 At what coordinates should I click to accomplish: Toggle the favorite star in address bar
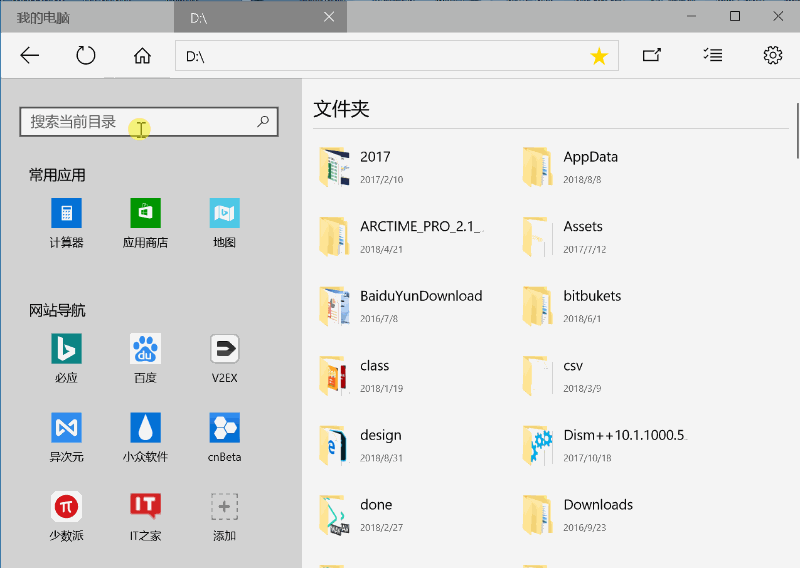point(599,56)
